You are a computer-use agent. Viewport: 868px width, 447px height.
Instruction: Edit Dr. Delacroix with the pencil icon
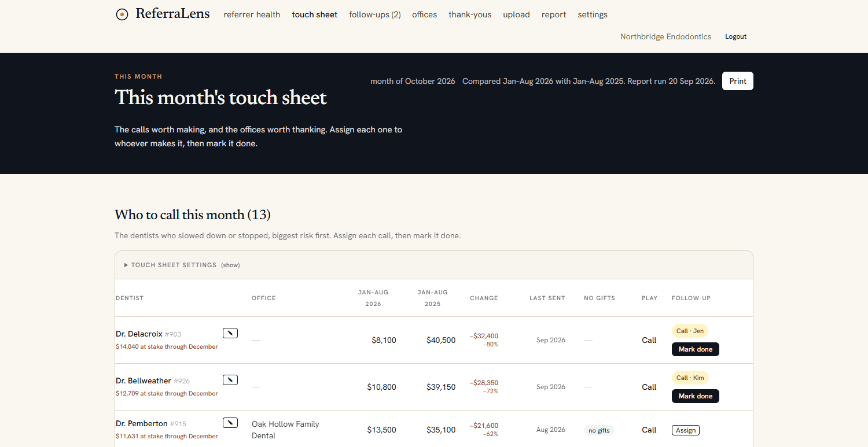tap(230, 333)
